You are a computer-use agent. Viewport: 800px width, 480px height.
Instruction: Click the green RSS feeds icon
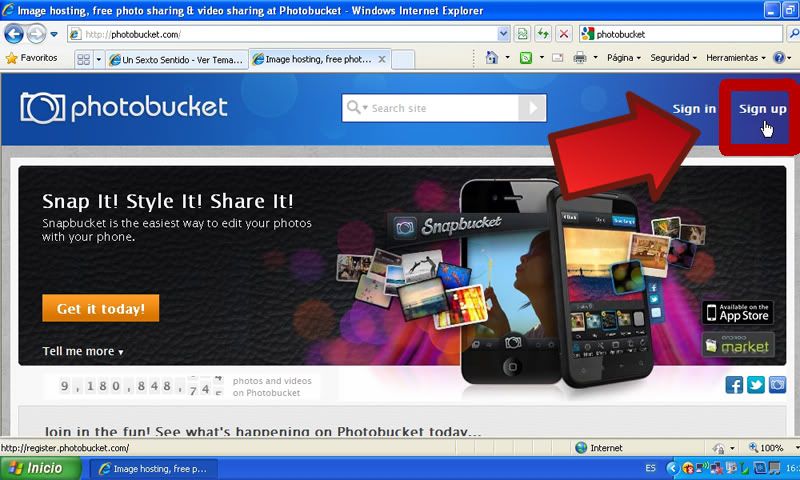526,58
